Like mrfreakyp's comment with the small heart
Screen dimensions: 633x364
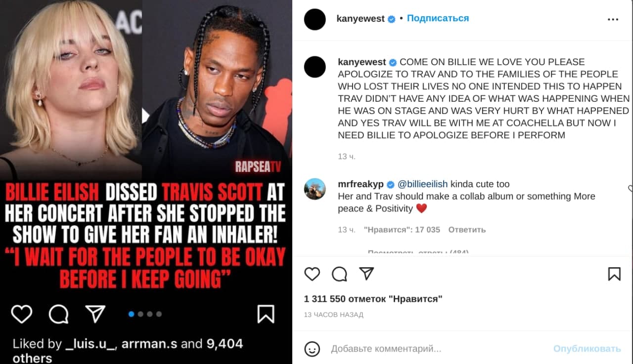tap(631, 189)
